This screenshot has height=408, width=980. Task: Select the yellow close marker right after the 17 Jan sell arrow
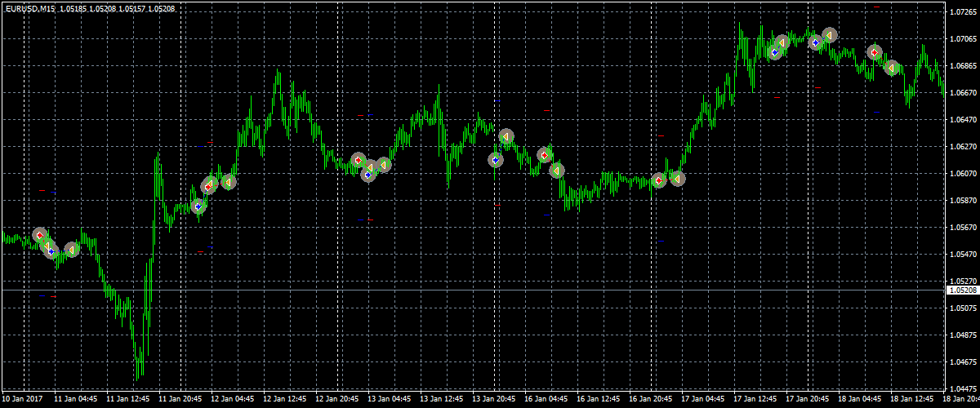pyautogui.click(x=677, y=179)
